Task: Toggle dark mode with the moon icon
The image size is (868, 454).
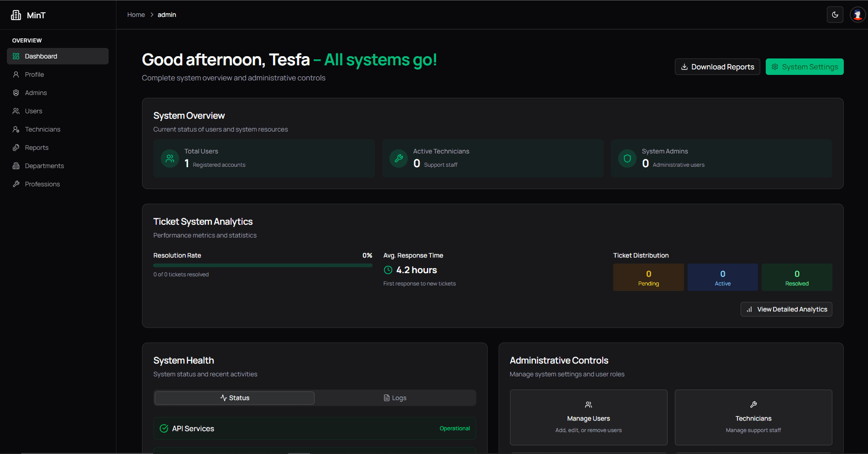Action: click(835, 14)
